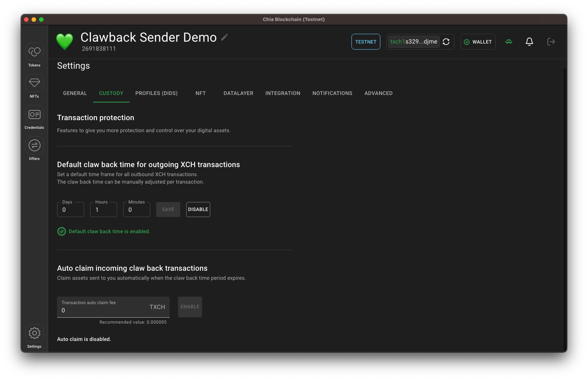Click the green connection status icon

(509, 42)
